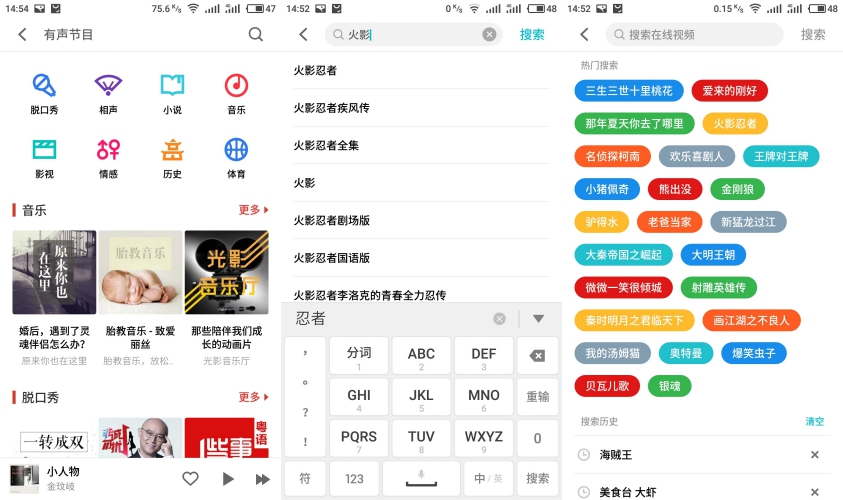The height and width of the screenshot is (500, 843).
Task: Tap 更多 next to the 脱口秀 section
Action: [253, 397]
